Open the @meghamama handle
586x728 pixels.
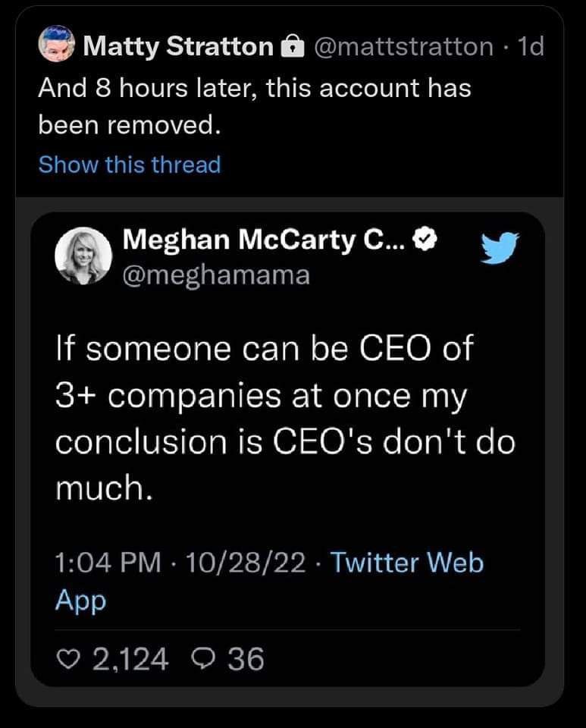click(x=216, y=274)
